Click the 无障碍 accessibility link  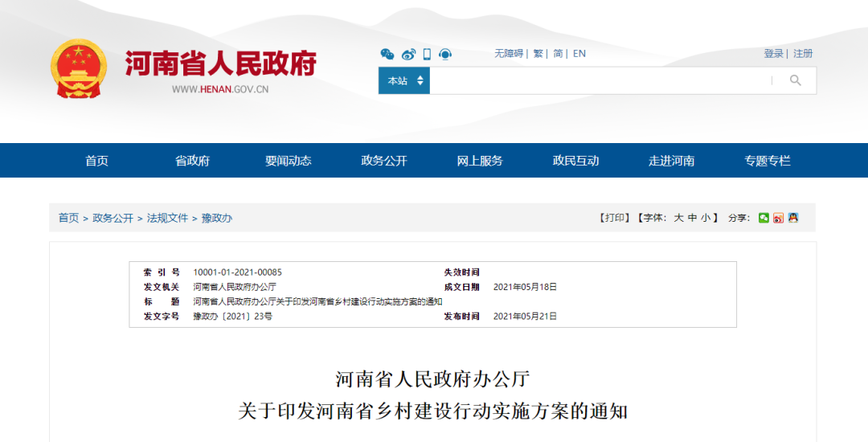[509, 54]
